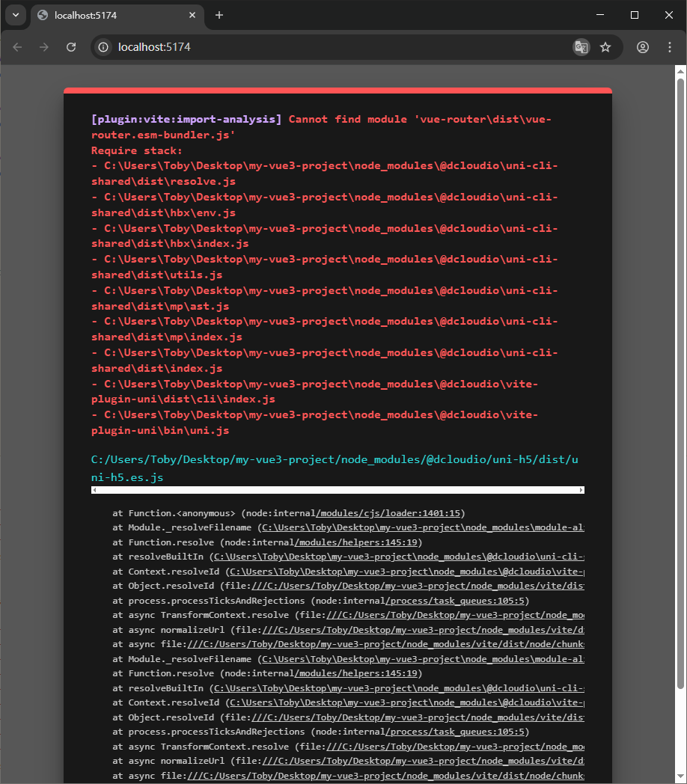Reload the localhost page
The image size is (687, 784).
[x=71, y=47]
